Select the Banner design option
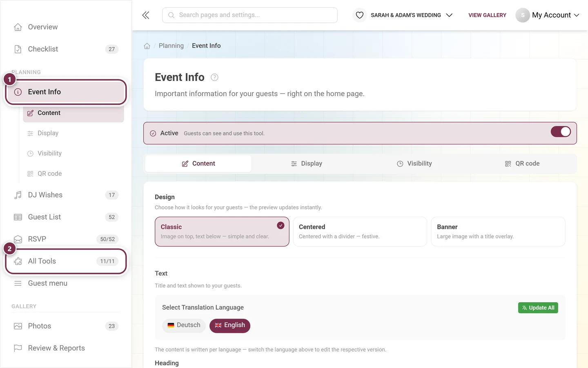 pos(498,231)
